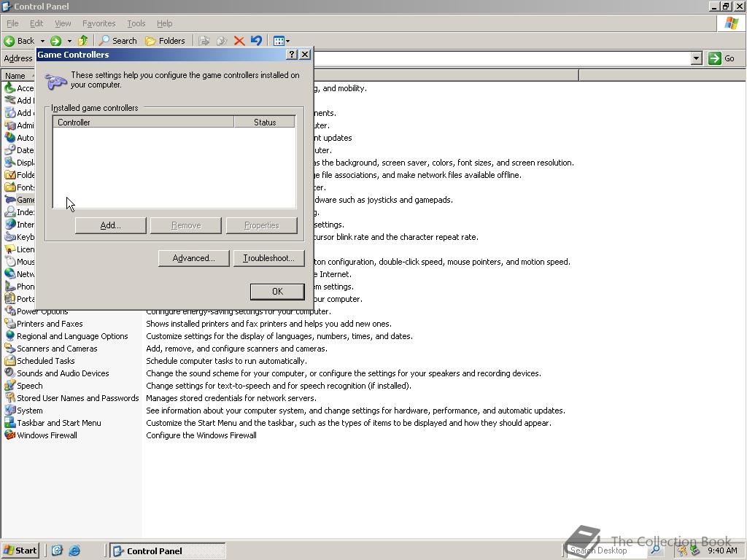Click the system clock showing 9:40 AM
Viewport: 747px width, 560px height.
(x=722, y=551)
